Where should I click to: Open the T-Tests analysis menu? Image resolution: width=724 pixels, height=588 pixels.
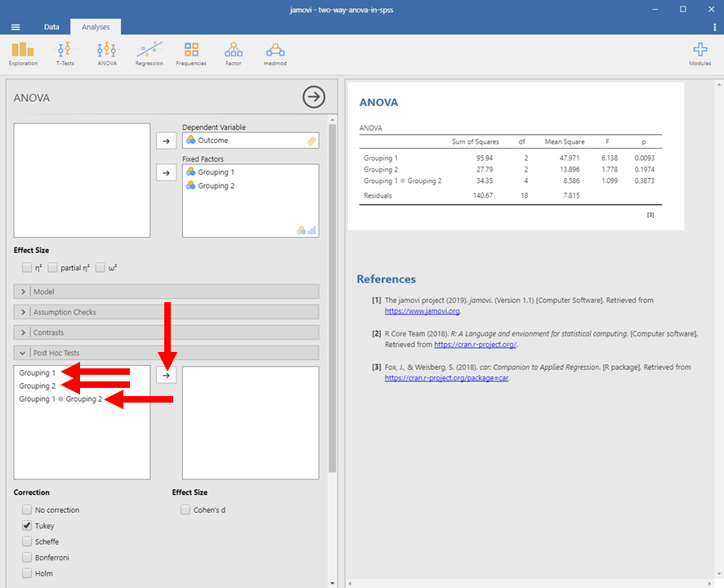click(x=65, y=53)
